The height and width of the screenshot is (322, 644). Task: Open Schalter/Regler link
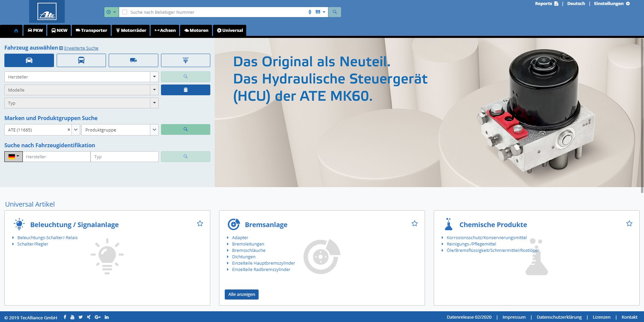pyautogui.click(x=33, y=244)
